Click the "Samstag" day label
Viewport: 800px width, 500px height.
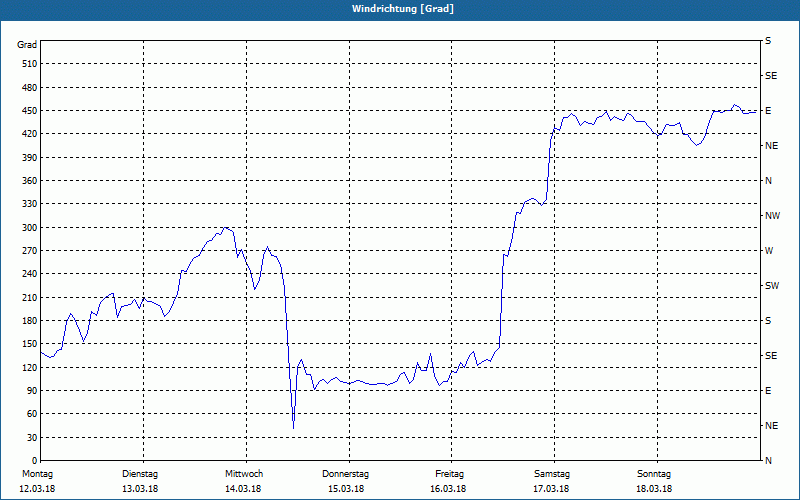pos(552,474)
